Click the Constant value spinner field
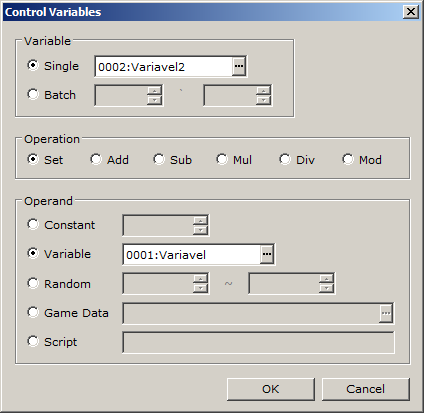The height and width of the screenshot is (413, 424). click(158, 226)
